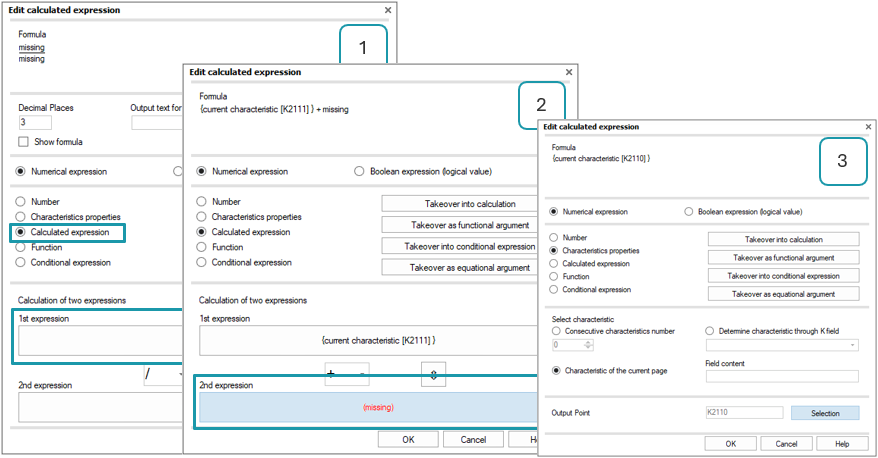
Task: Adjust the consecutive characteristics number spinner
Action: pos(588,345)
